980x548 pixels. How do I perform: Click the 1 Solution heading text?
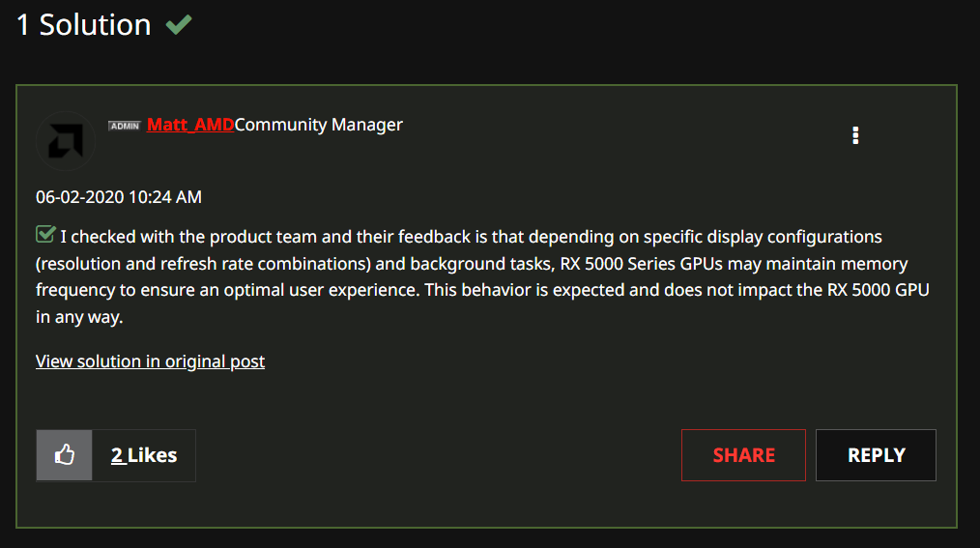(x=84, y=25)
